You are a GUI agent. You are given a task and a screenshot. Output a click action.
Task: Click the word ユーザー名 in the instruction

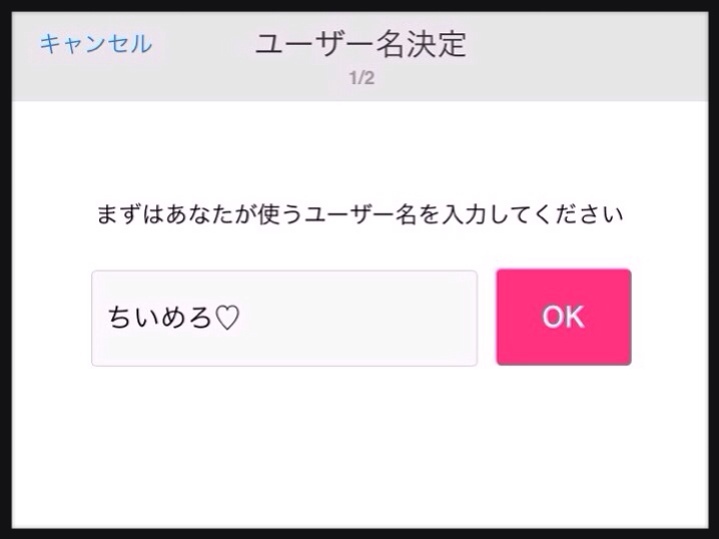tap(360, 215)
